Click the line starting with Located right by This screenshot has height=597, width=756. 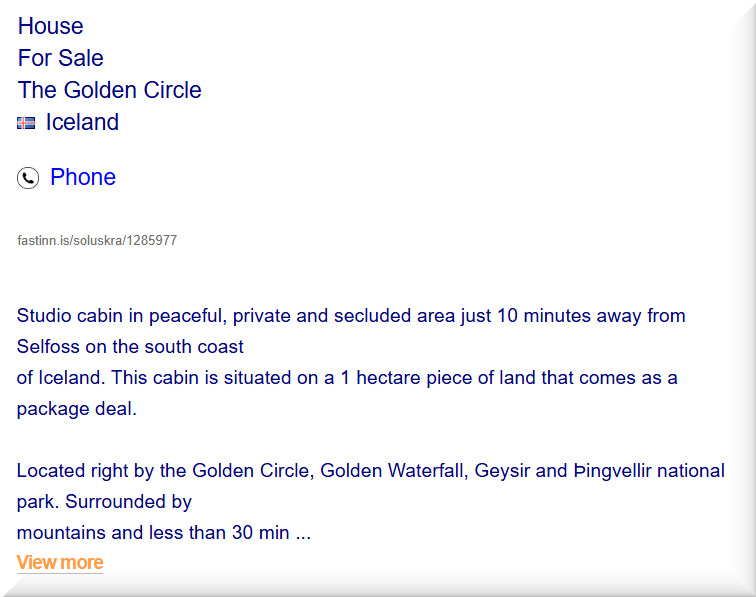point(370,470)
